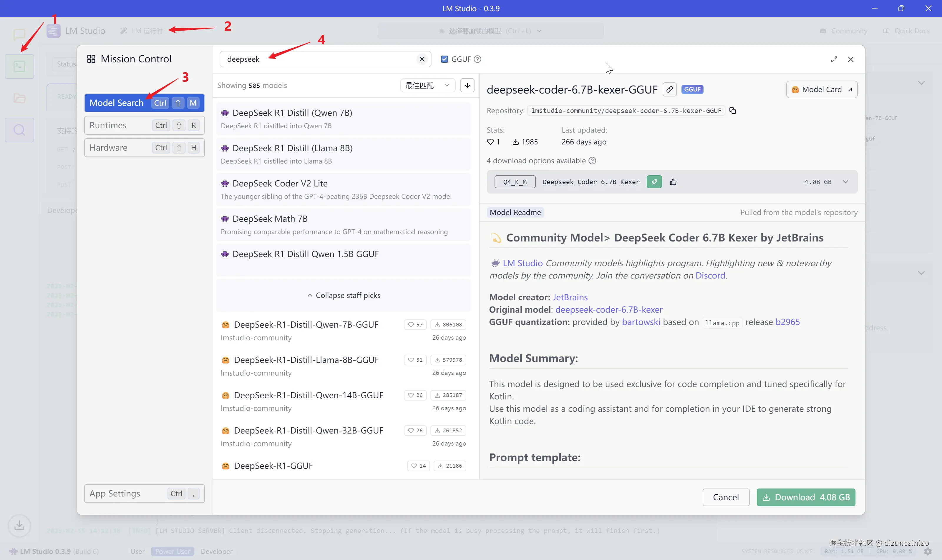The width and height of the screenshot is (942, 560).
Task: Select DeepSeek-R1-GGUF result
Action: coord(343,467)
